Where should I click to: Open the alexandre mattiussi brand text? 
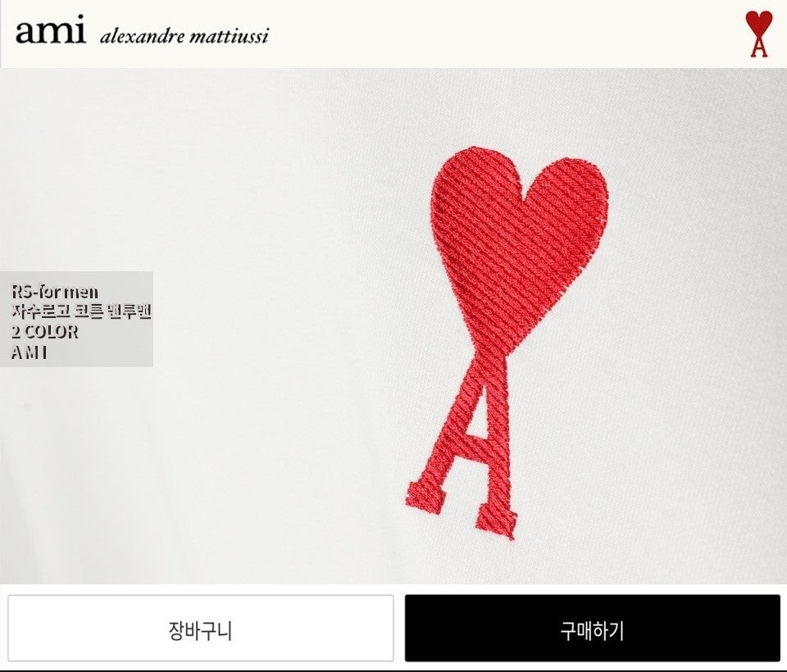pyautogui.click(x=184, y=36)
